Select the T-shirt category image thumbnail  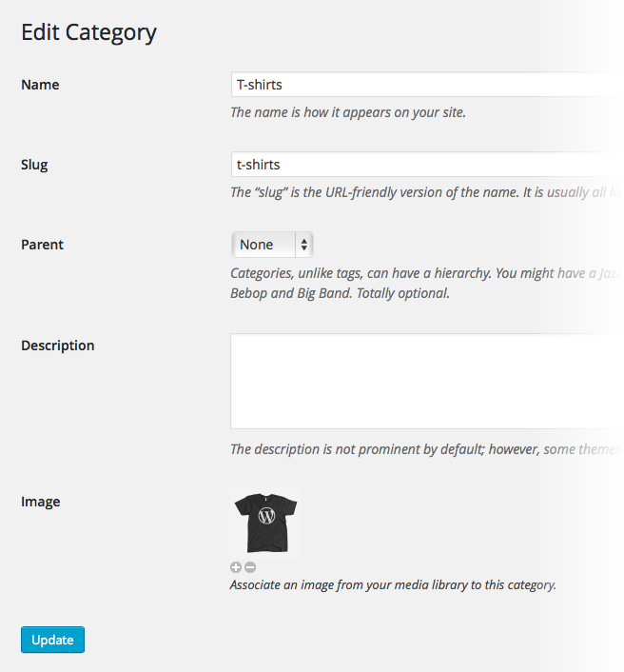click(266, 522)
